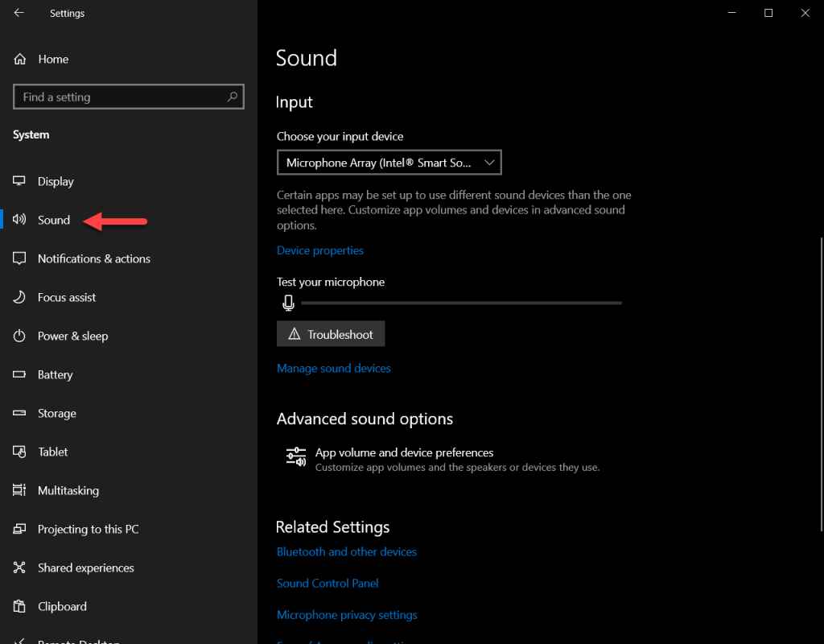This screenshot has height=644, width=824.
Task: Open Display via its monitor icon
Action: tap(19, 181)
